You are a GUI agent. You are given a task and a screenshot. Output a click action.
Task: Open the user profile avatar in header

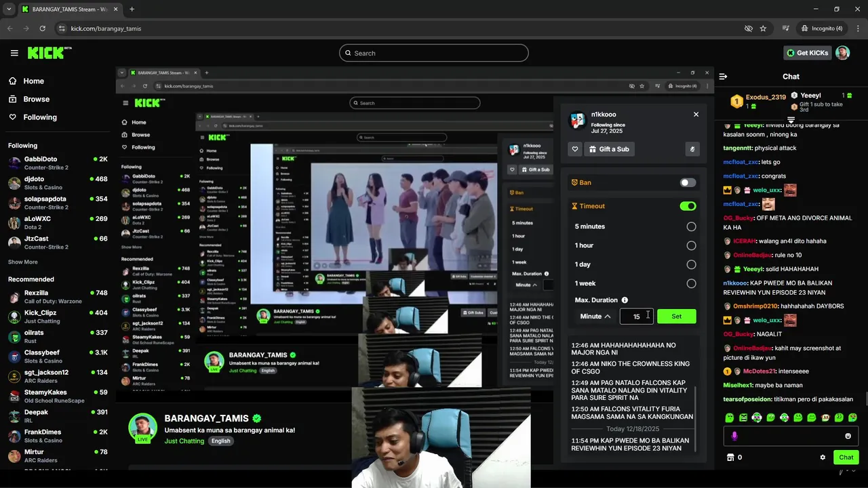click(x=842, y=53)
